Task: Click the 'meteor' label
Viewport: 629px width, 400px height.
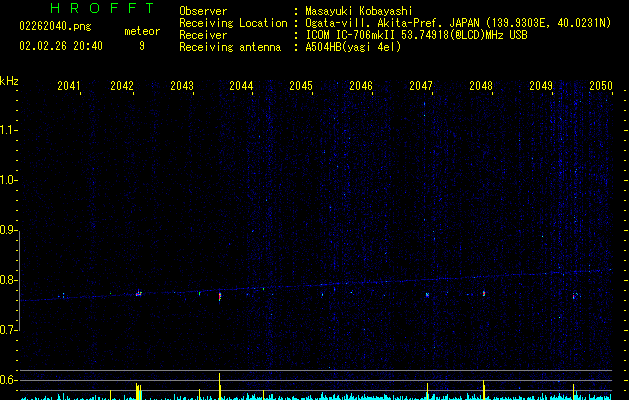Action: pyautogui.click(x=142, y=31)
